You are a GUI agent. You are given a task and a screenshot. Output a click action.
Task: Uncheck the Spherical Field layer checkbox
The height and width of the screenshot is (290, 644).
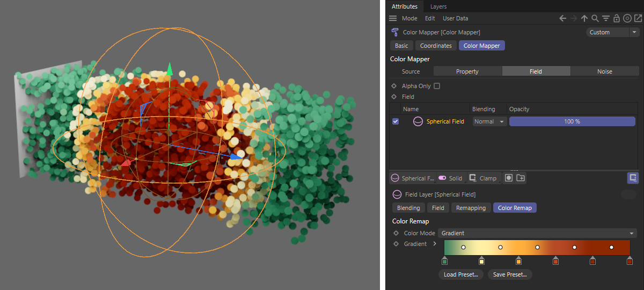tap(396, 121)
